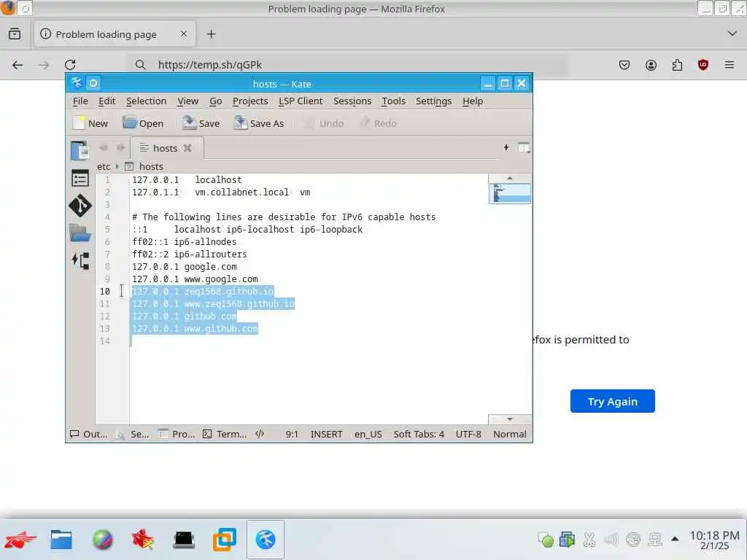The width and height of the screenshot is (747, 560).
Task: Open the LSP Client menu
Action: coord(301,101)
